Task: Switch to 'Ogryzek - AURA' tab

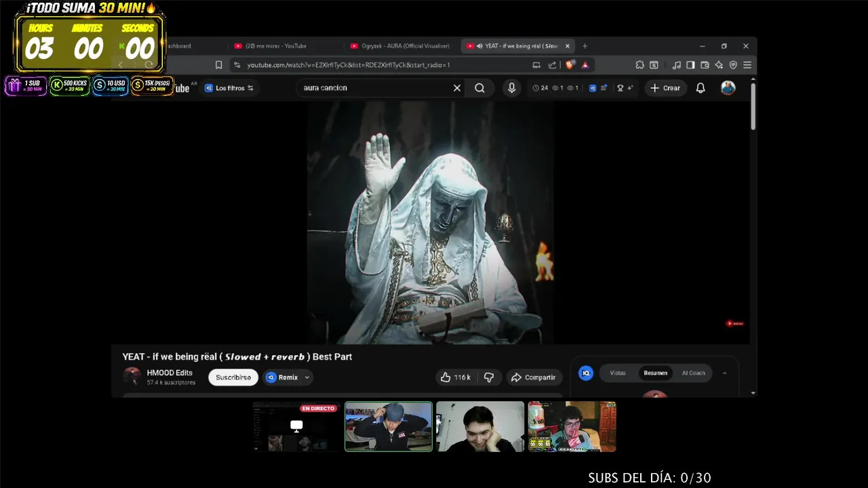Action: point(401,46)
